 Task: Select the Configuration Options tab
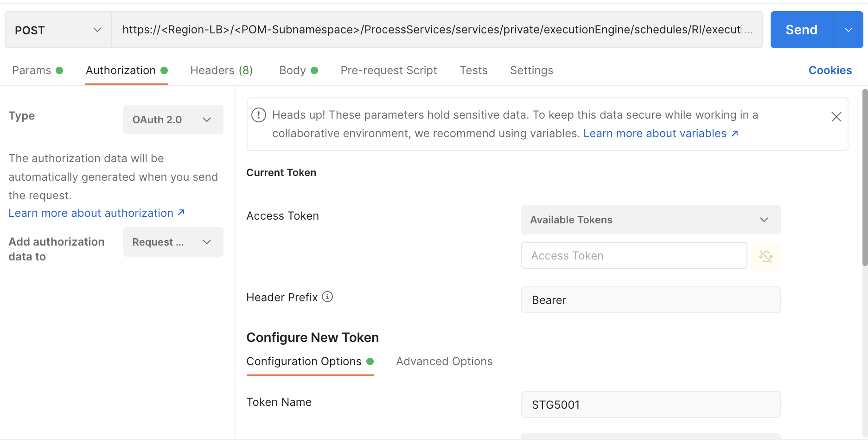point(304,361)
